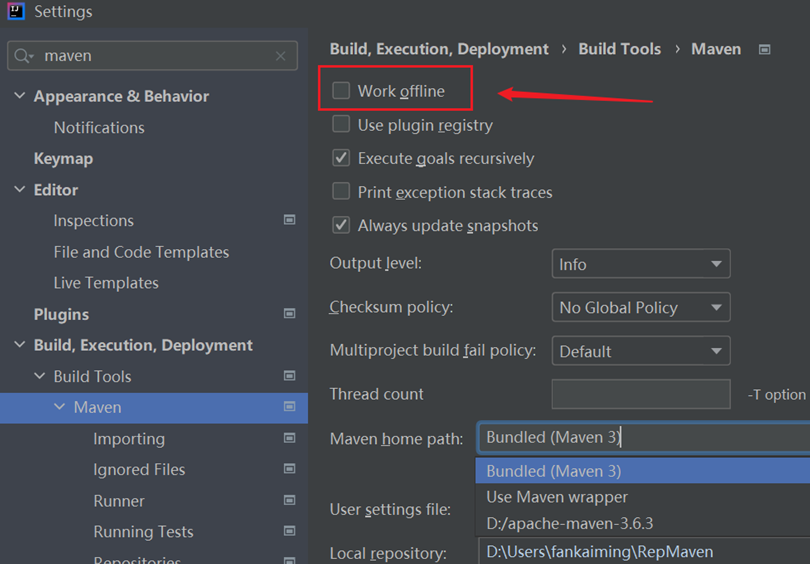Select D:/apache-maven-3.6.3 from the list
810x564 pixels.
[570, 523]
